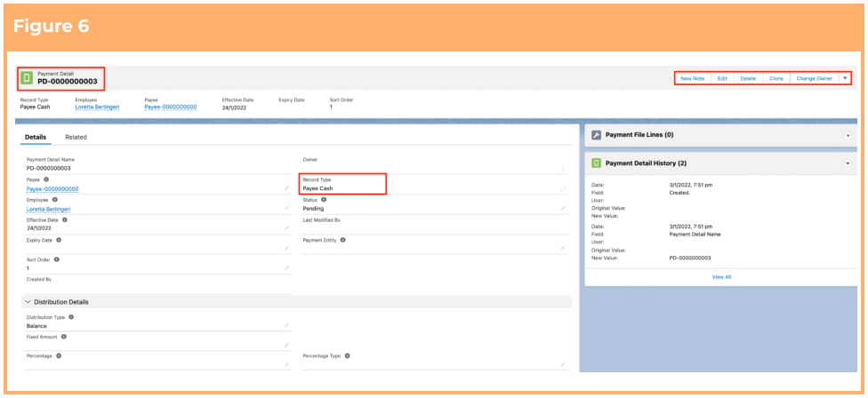868x398 pixels.
Task: Open more actions dropdown next to Change Owner
Action: point(845,78)
